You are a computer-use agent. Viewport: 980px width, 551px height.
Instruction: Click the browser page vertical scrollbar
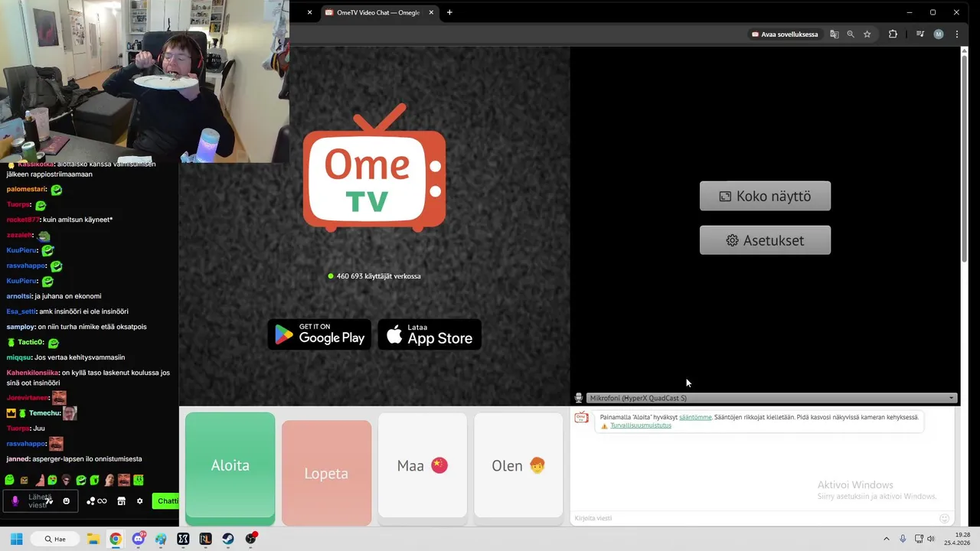[964, 161]
